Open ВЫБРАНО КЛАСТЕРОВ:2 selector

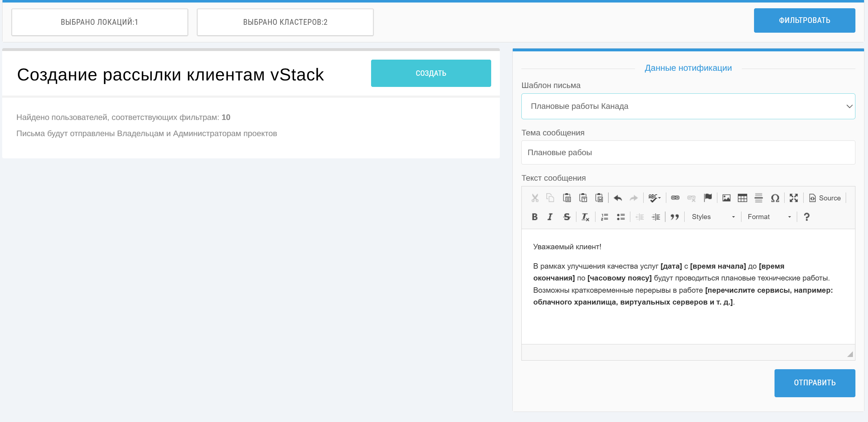click(285, 22)
